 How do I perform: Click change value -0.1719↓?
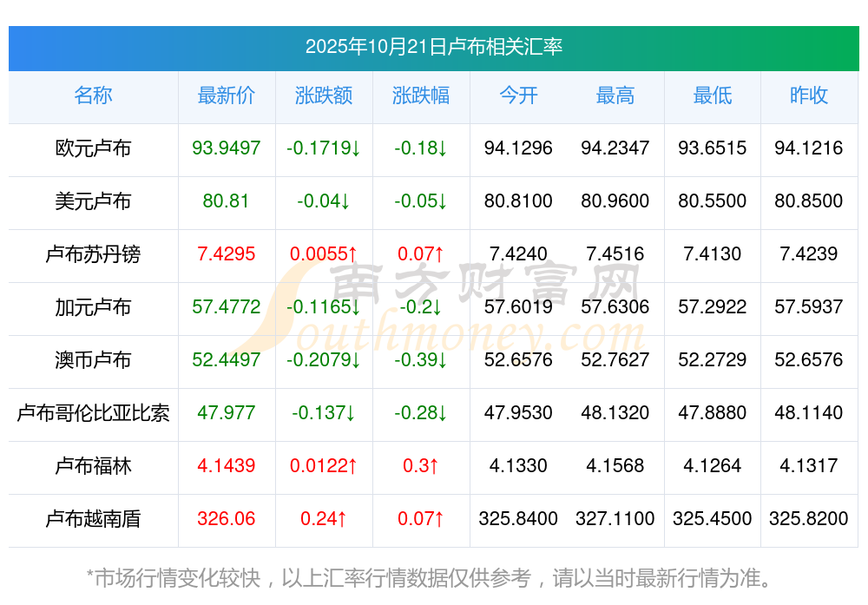pos(323,148)
